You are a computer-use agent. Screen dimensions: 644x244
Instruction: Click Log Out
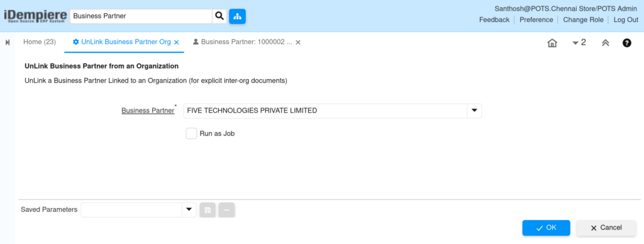[626, 19]
